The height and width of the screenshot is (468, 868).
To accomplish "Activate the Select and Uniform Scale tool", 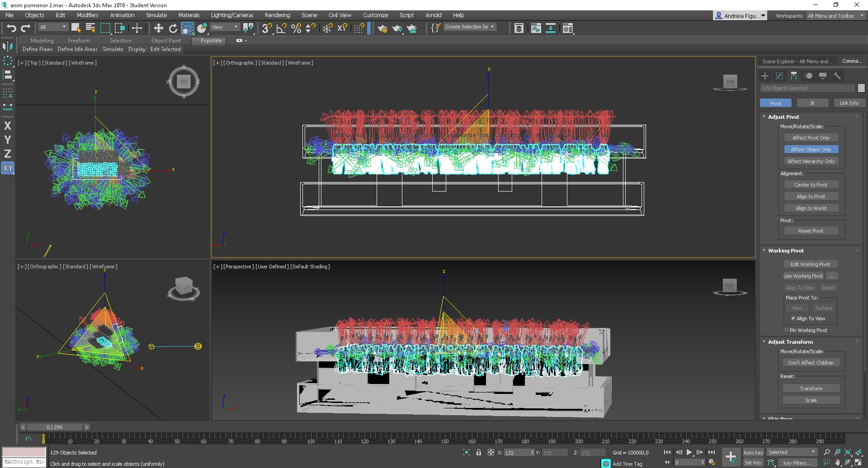I will tap(187, 28).
